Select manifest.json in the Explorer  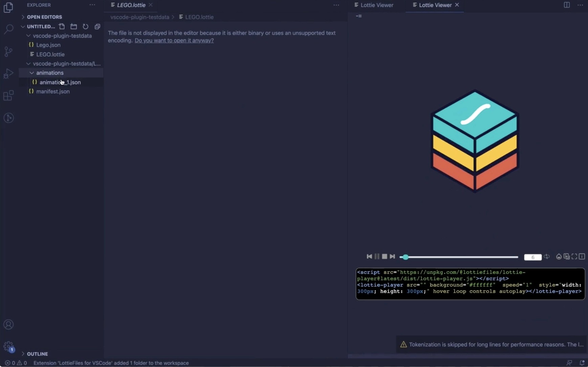tap(52, 91)
